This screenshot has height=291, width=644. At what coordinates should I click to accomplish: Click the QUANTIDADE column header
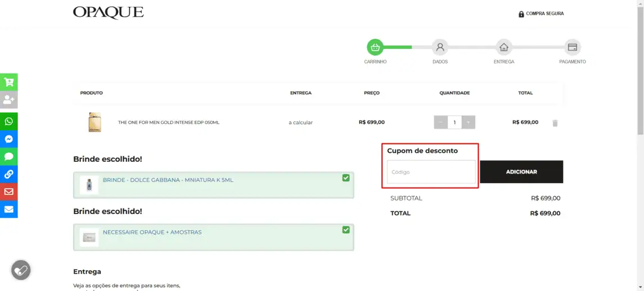click(454, 93)
